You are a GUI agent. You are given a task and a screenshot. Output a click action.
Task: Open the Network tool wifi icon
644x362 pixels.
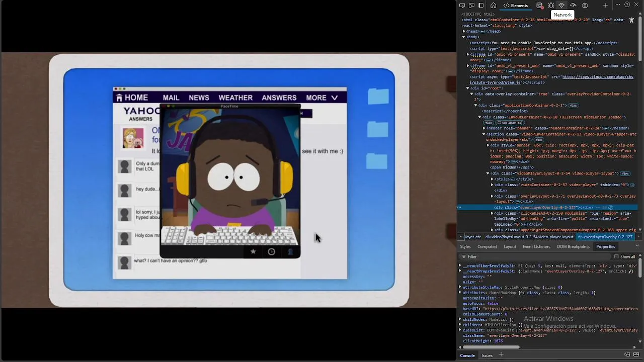561,6
